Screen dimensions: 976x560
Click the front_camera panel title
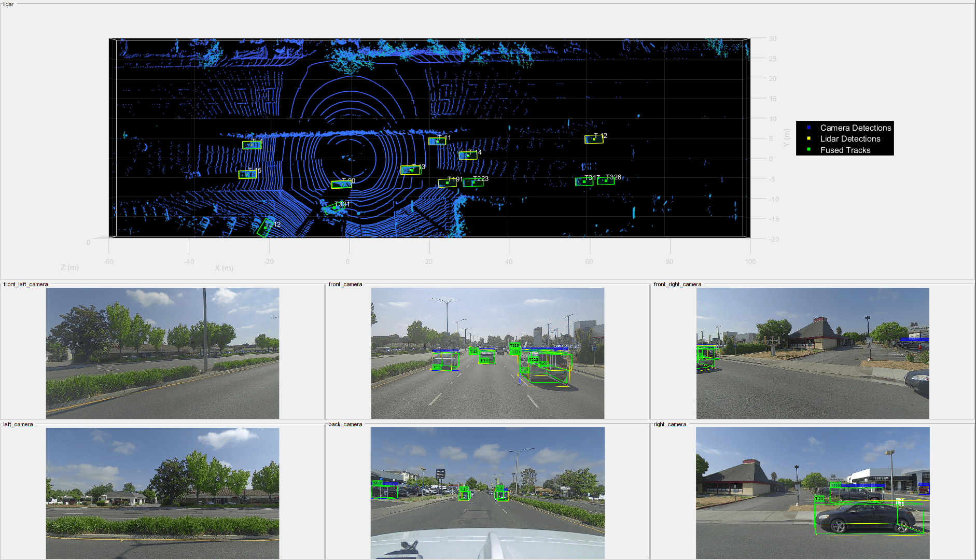tap(345, 284)
